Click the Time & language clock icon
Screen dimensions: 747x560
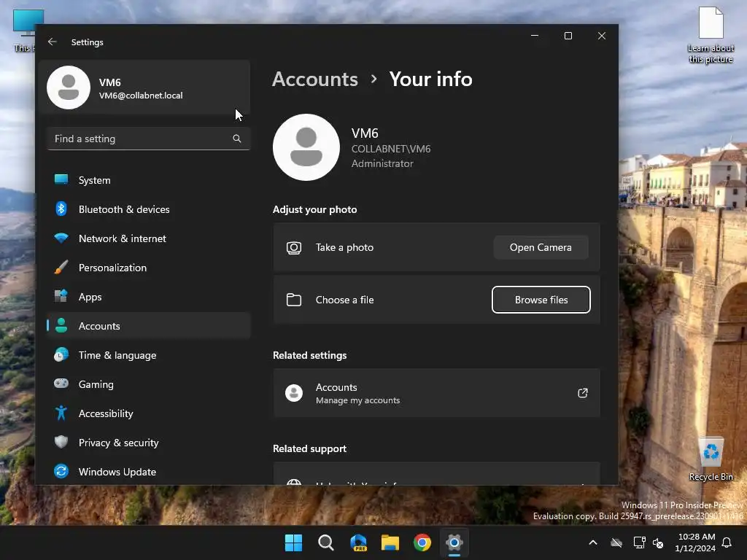point(61,355)
